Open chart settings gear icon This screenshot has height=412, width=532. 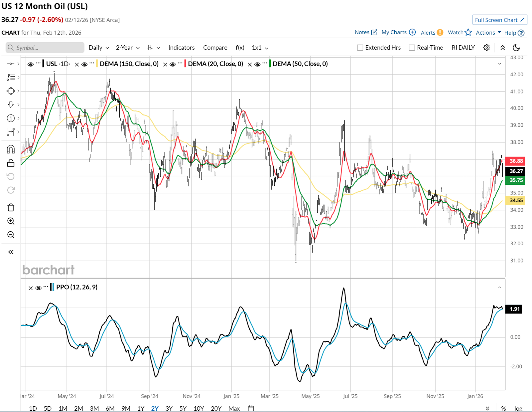[x=486, y=48]
